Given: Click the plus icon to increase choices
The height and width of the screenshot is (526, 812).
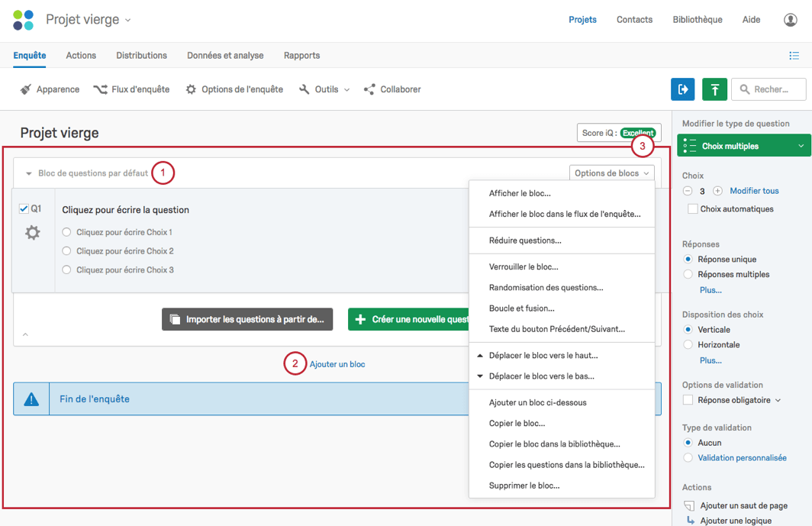Looking at the screenshot, I should (717, 191).
